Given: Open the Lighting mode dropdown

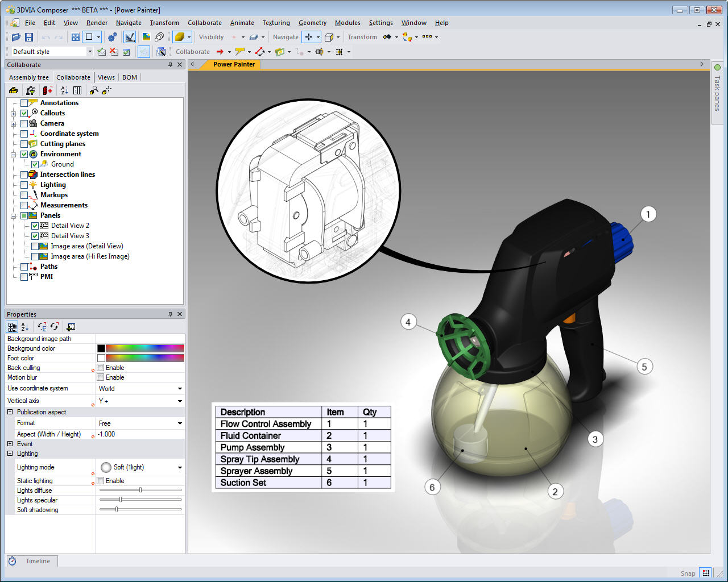Looking at the screenshot, I should [x=180, y=467].
